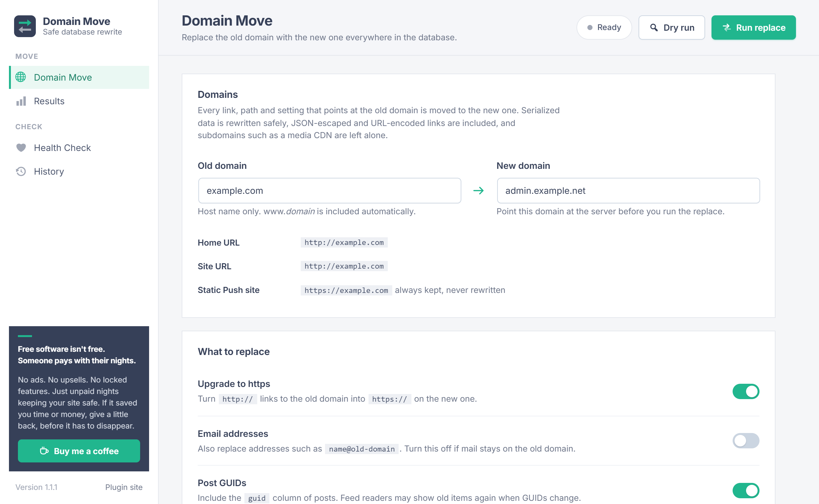
Task: Click the magnifier icon in Dry run
Action: click(654, 27)
